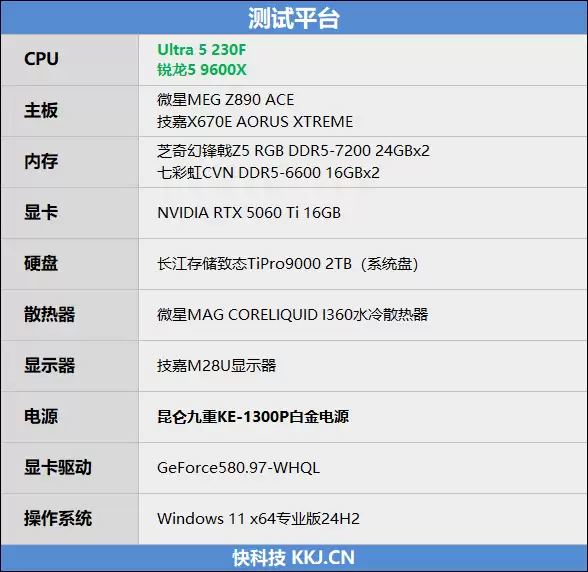Image resolution: width=588 pixels, height=572 pixels.
Task: Click '微星MEG Z890 ACE' motherboard entry
Action: (x=225, y=100)
